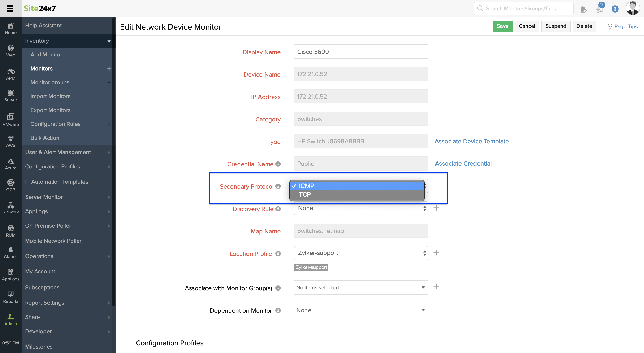Open Dependent on Monitor dropdown

point(361,310)
